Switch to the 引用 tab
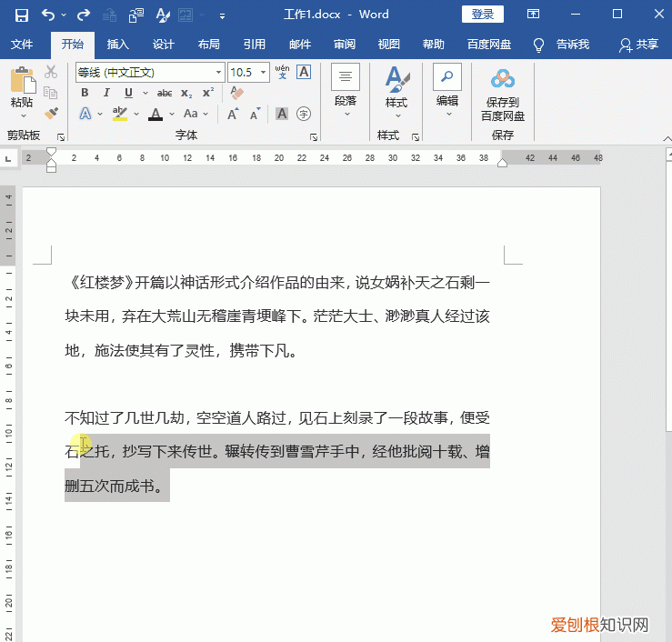This screenshot has width=672, height=642. (x=254, y=45)
